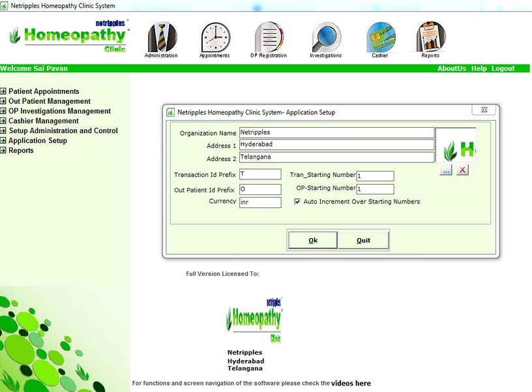Click the Netripples Homeopathy Clinic logo

69,37
